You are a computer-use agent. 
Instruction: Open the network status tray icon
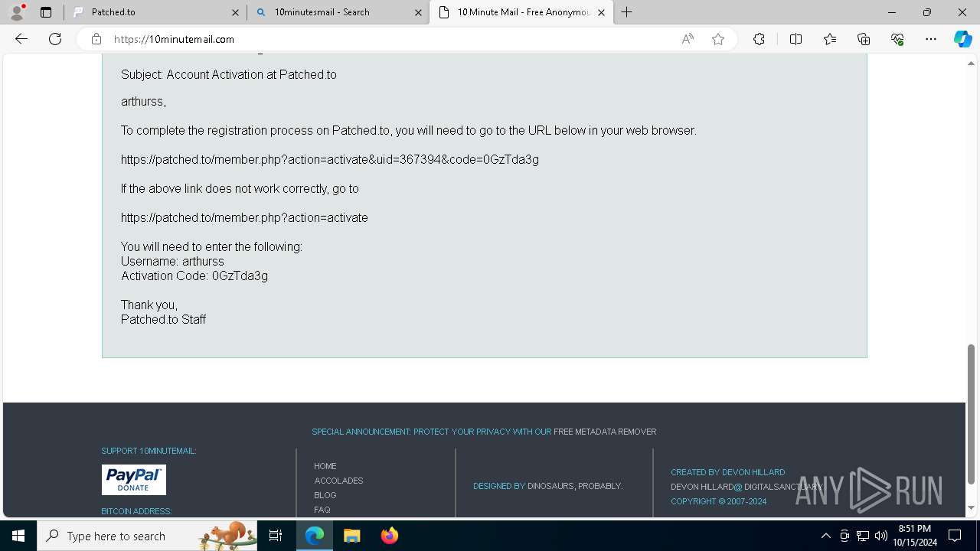pyautogui.click(x=863, y=536)
